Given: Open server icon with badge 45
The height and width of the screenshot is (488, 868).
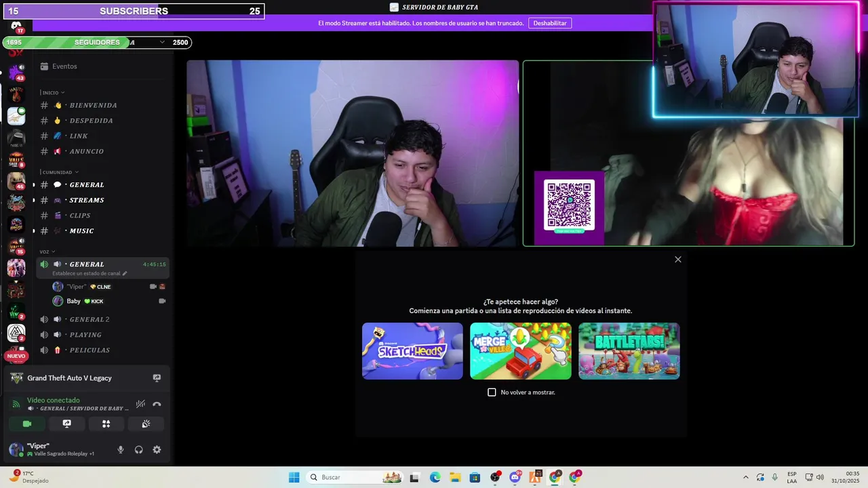Looking at the screenshot, I should pos(16,181).
